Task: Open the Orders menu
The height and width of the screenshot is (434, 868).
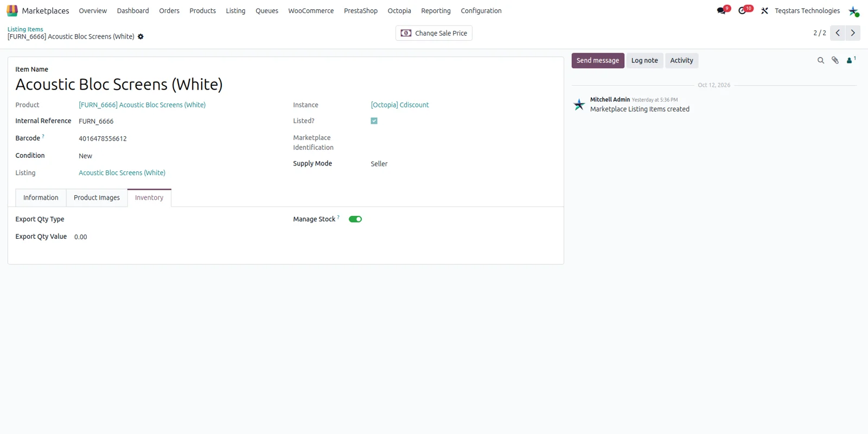Action: [169, 11]
